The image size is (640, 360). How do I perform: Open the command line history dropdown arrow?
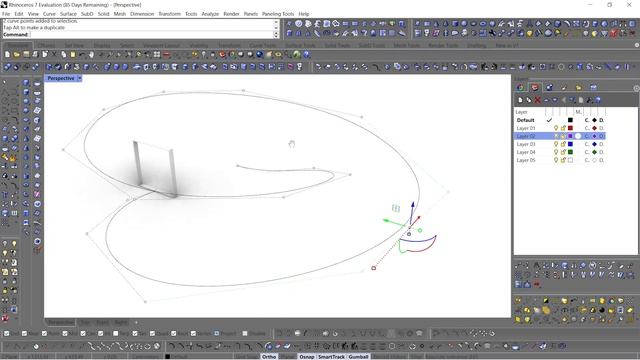coord(276,35)
